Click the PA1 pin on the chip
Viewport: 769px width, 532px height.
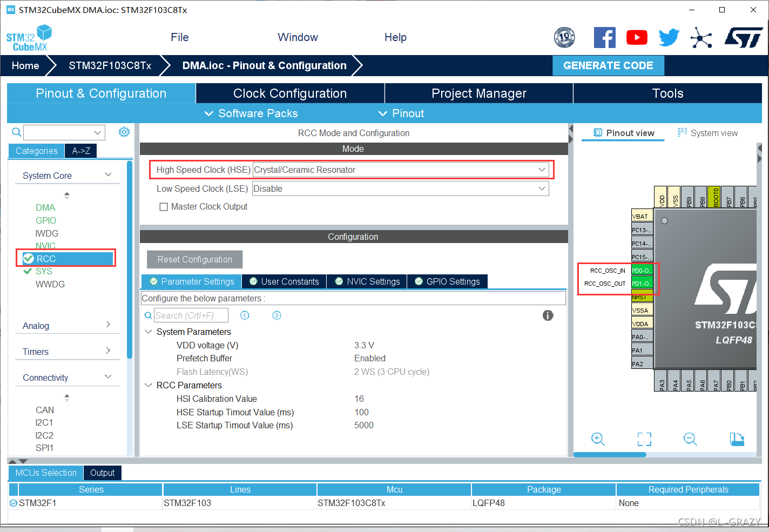[x=642, y=350]
